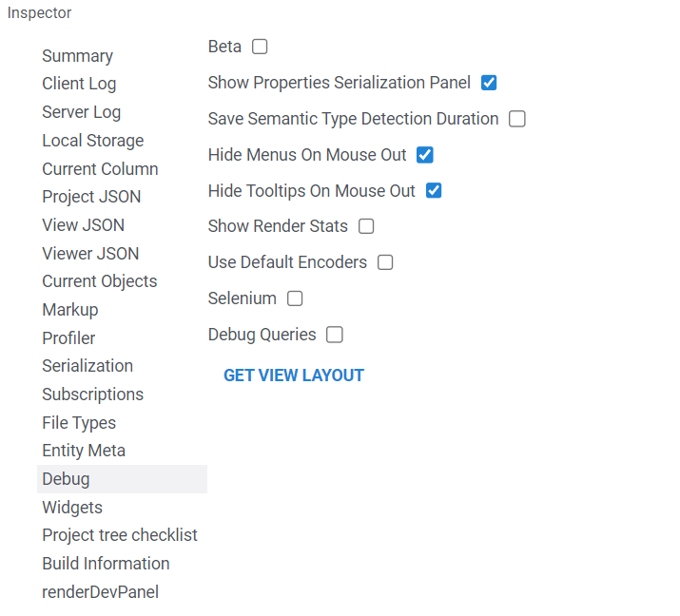Uncheck Show Properties Serialization Panel
This screenshot has width=680, height=616.
[489, 83]
